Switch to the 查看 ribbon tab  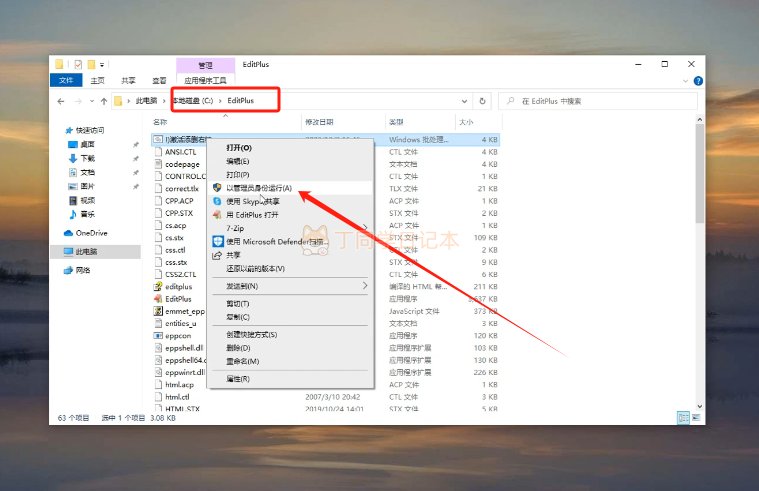click(x=159, y=80)
